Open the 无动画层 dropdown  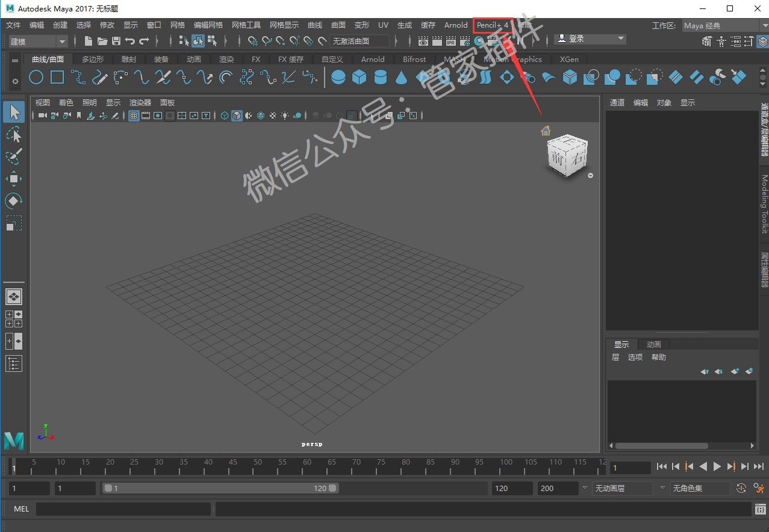point(623,488)
